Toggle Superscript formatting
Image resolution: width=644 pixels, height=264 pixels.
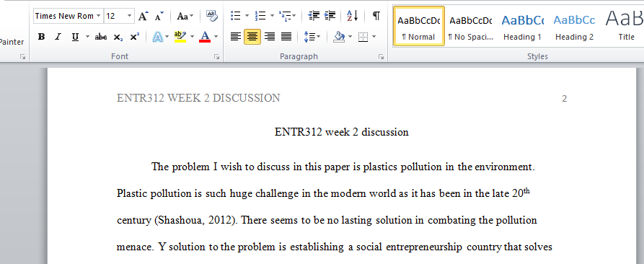(x=135, y=37)
